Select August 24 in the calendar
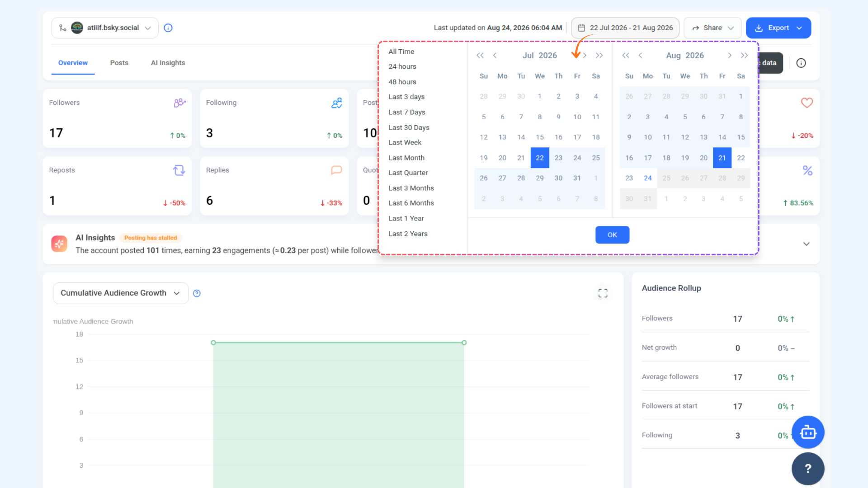This screenshot has height=488, width=868. point(648,178)
